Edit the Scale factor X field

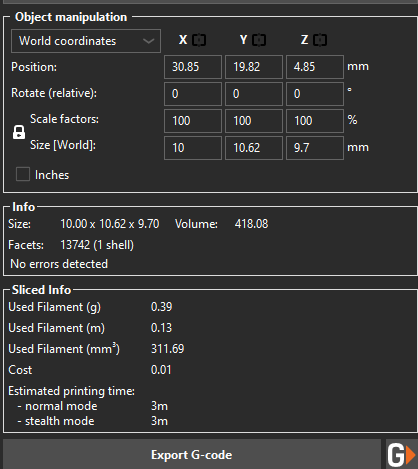(x=193, y=121)
